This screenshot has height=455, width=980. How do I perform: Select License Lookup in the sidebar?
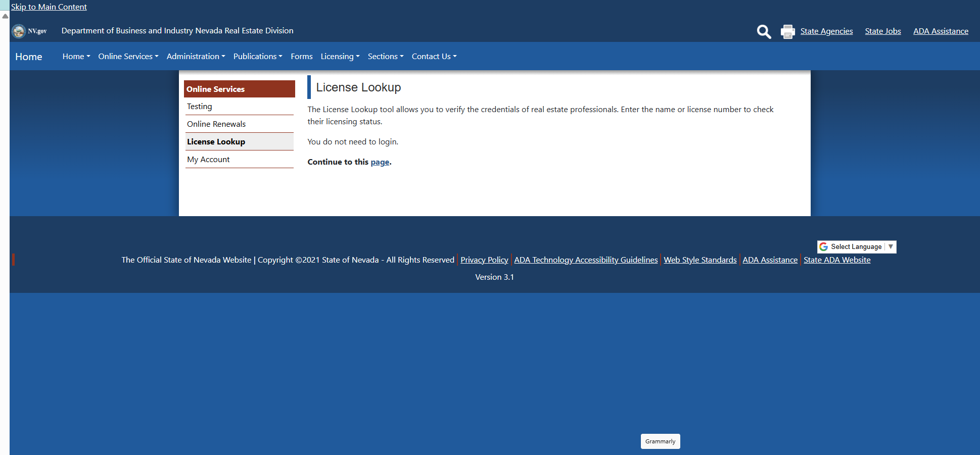coord(240,142)
